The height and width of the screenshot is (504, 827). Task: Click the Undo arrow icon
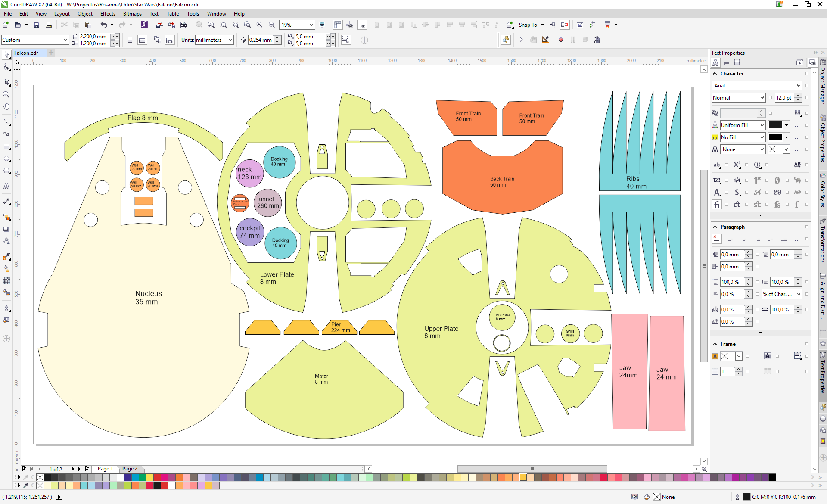pos(104,25)
